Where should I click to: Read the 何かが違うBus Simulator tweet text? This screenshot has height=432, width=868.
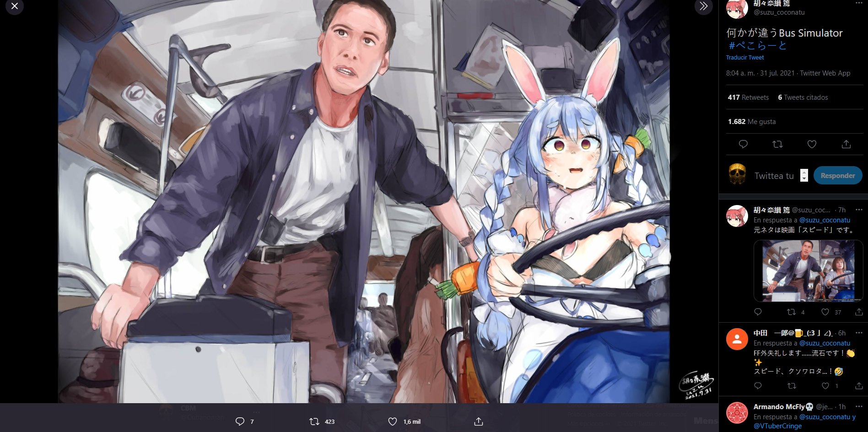(784, 33)
